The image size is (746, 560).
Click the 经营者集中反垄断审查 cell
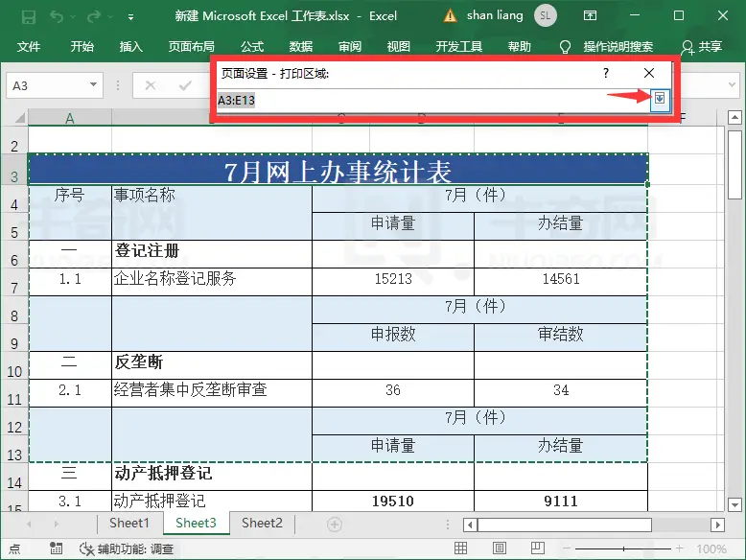tap(212, 393)
